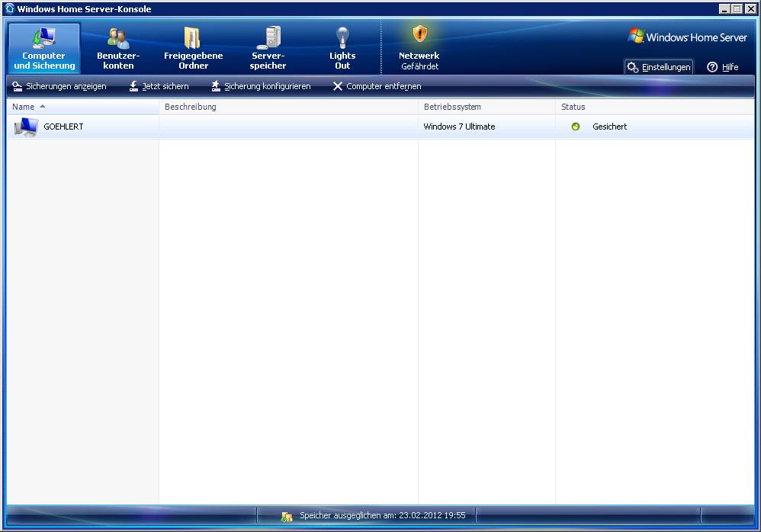The height and width of the screenshot is (532, 761).
Task: Click the Lights Out lightbulb icon
Action: click(x=342, y=37)
